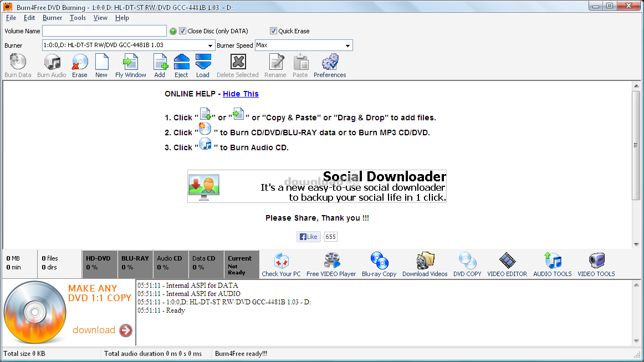
Task: Click the Erase disc icon
Action: 80,62
